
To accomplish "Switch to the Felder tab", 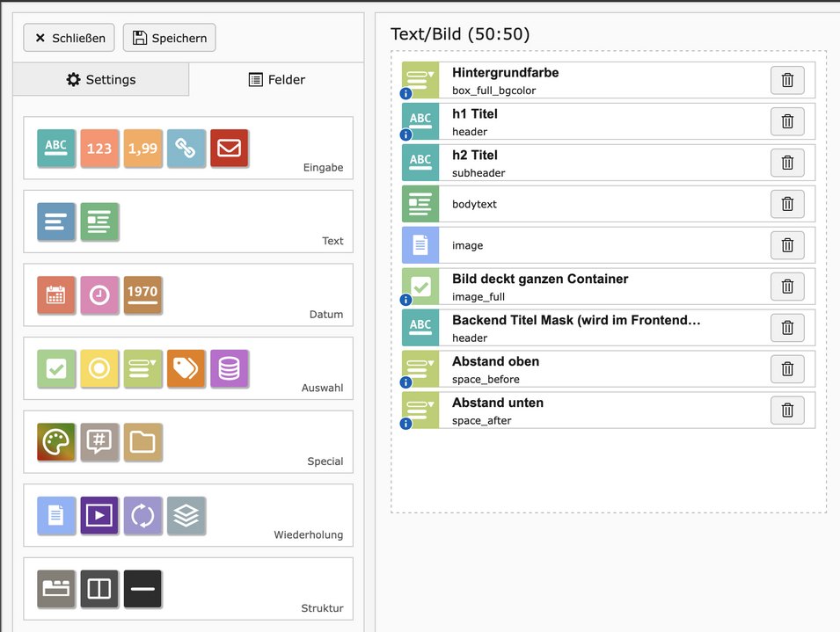I will [x=276, y=79].
